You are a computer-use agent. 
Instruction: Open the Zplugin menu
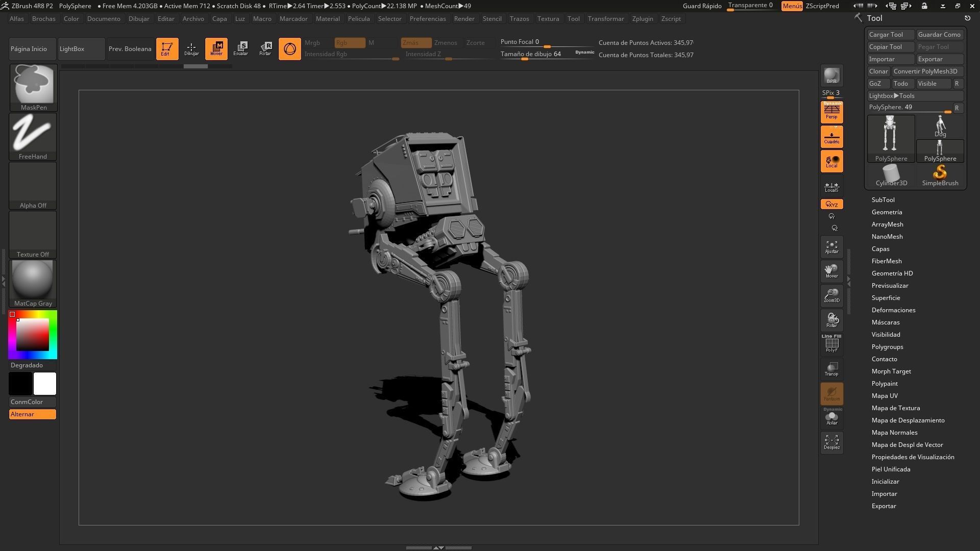click(643, 19)
